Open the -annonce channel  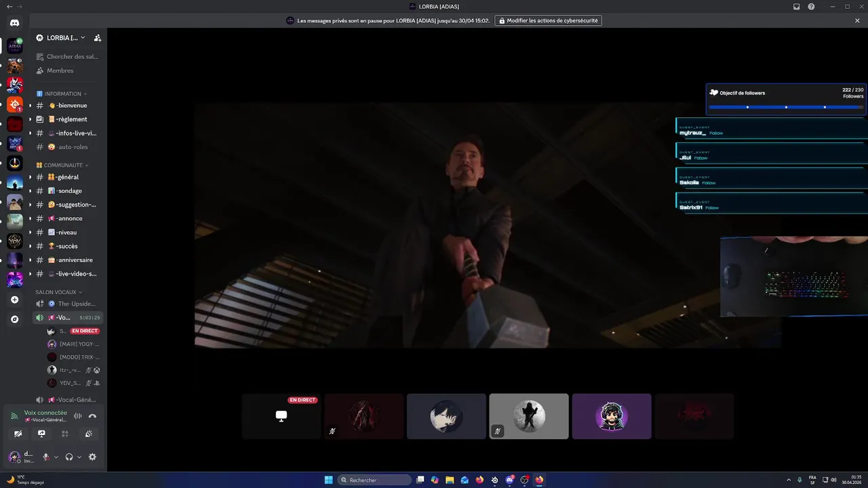click(x=68, y=218)
